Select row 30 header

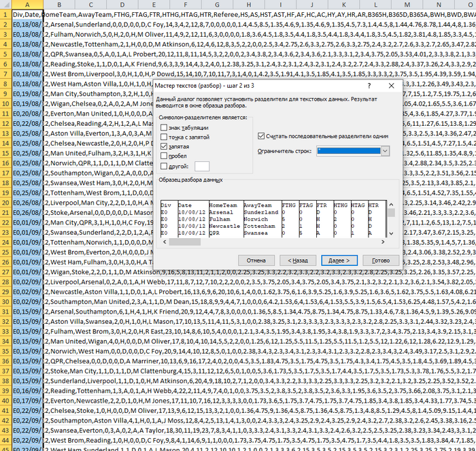pos(5,302)
